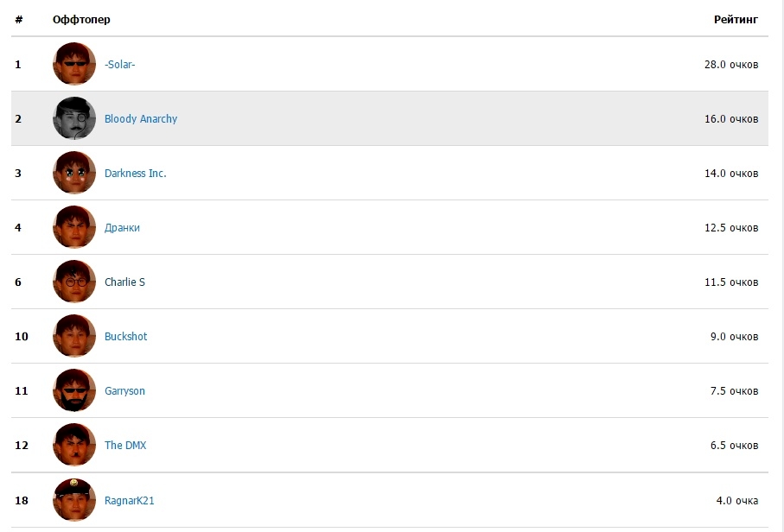Open Дранки avatar picture
784x532 pixels.
(x=74, y=227)
